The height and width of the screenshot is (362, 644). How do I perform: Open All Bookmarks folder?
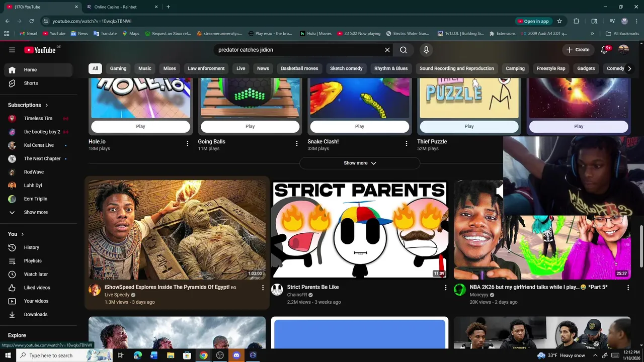pyautogui.click(x=622, y=34)
